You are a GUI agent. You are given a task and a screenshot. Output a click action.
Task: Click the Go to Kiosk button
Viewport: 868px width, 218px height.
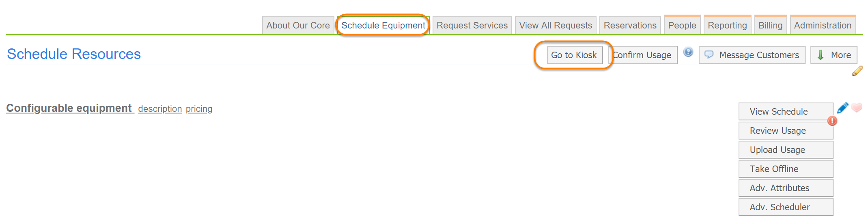[x=574, y=55]
